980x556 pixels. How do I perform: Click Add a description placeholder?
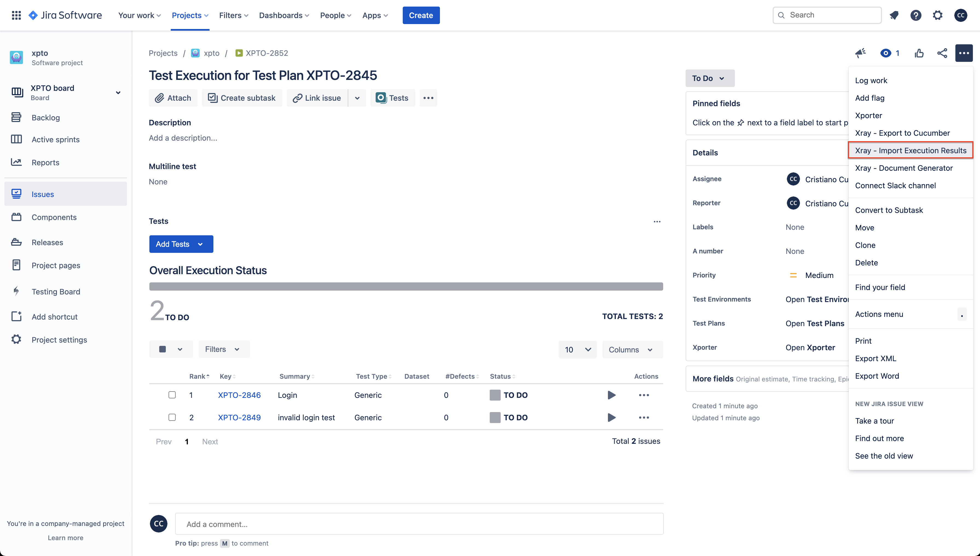click(x=183, y=138)
